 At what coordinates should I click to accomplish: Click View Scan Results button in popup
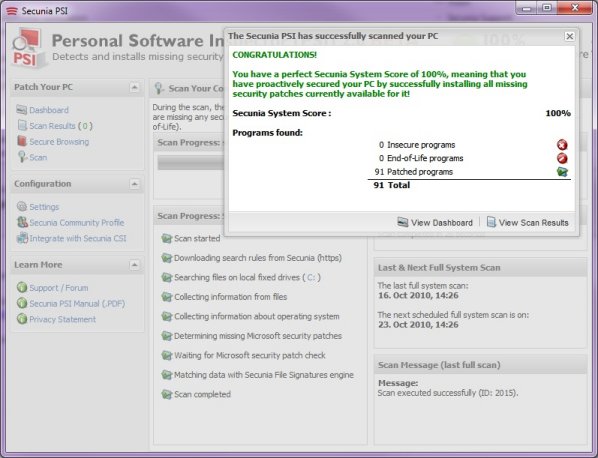click(527, 222)
